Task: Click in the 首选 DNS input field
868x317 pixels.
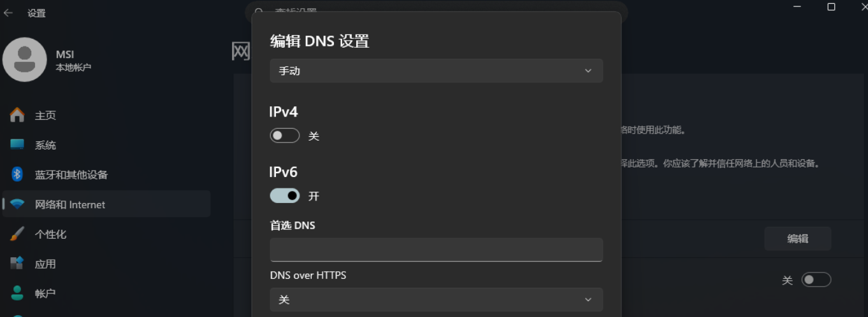Action: pyautogui.click(x=436, y=250)
